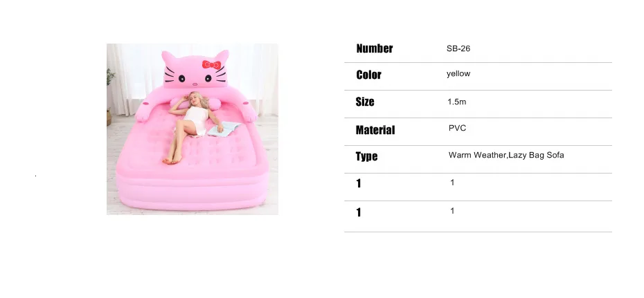Image resolution: width=644 pixels, height=298 pixels.
Task: Click the cat face headboard in photo
Action: (195, 70)
